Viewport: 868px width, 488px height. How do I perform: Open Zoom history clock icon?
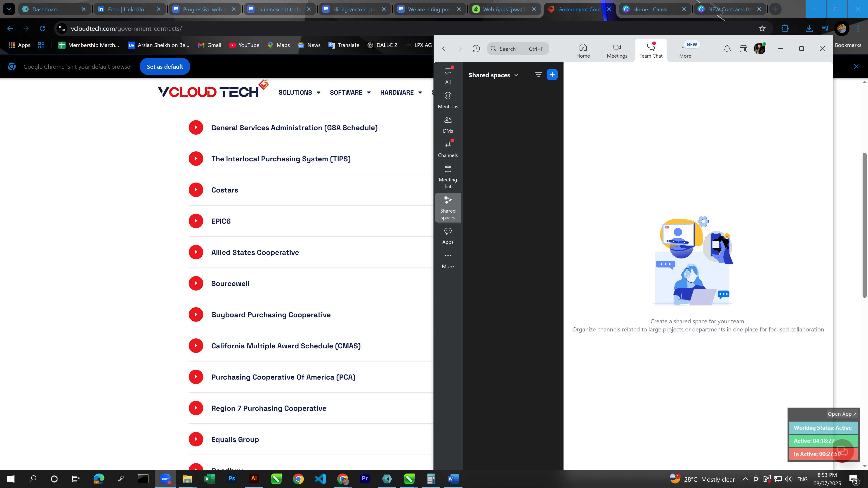point(476,49)
